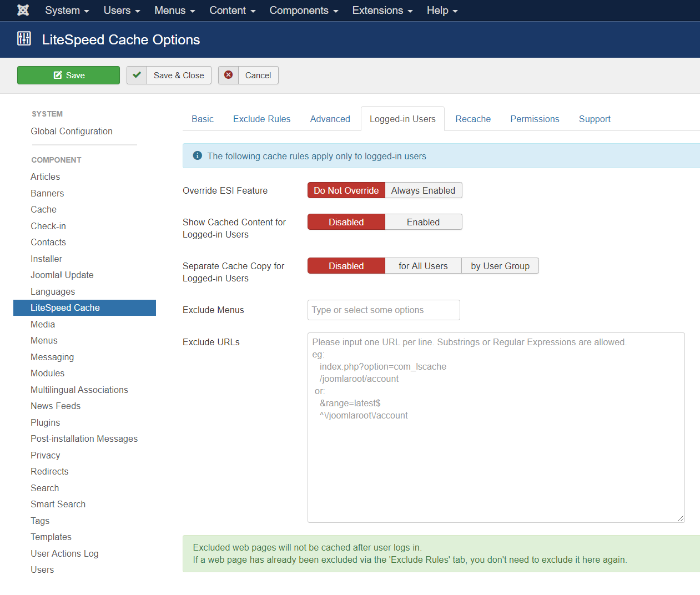Switch to the Advanced tab
Image resolution: width=700 pixels, height=595 pixels.
(330, 119)
